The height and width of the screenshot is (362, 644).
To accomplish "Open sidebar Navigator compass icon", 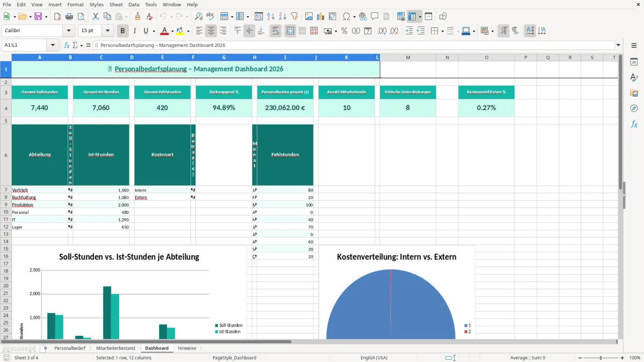I will coord(634,108).
